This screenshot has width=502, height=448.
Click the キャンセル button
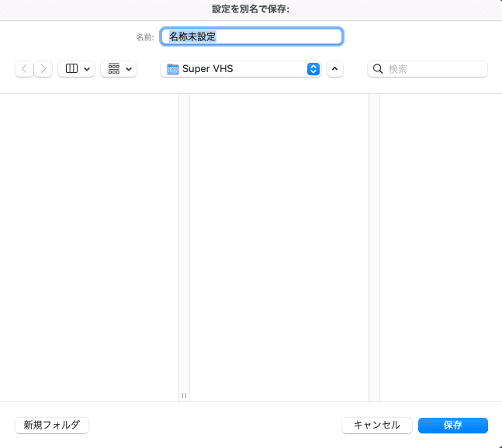(x=377, y=426)
